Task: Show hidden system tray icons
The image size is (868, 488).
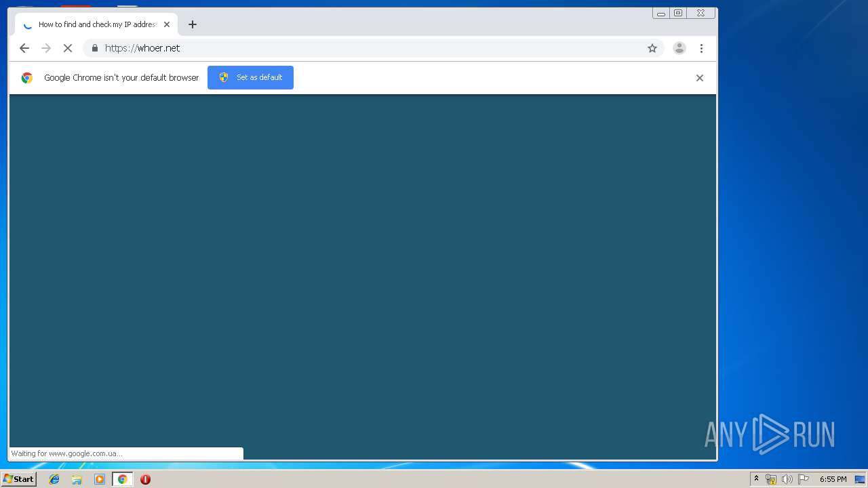Action: [x=756, y=479]
